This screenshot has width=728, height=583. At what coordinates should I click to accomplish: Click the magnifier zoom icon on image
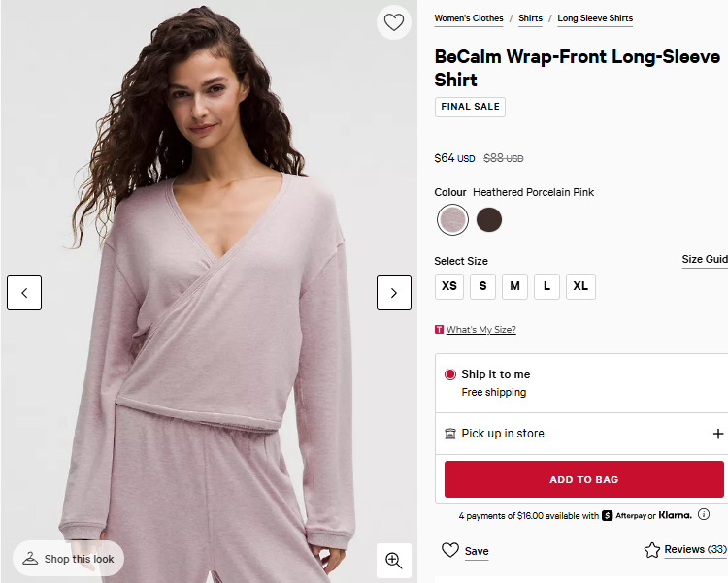tap(393, 560)
